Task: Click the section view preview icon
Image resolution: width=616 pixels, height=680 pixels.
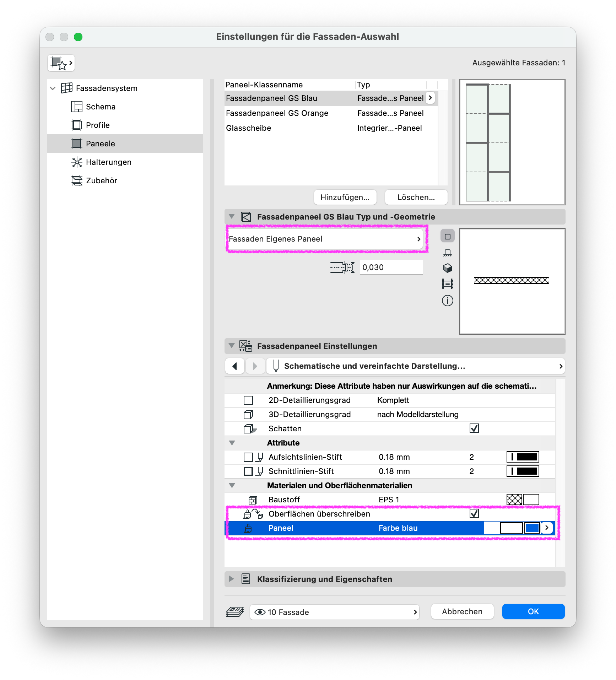Action: [448, 284]
